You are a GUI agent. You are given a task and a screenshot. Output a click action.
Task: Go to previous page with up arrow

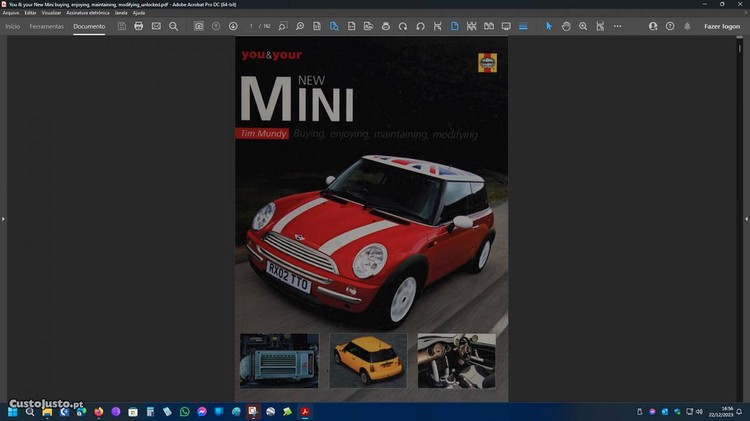click(x=216, y=26)
